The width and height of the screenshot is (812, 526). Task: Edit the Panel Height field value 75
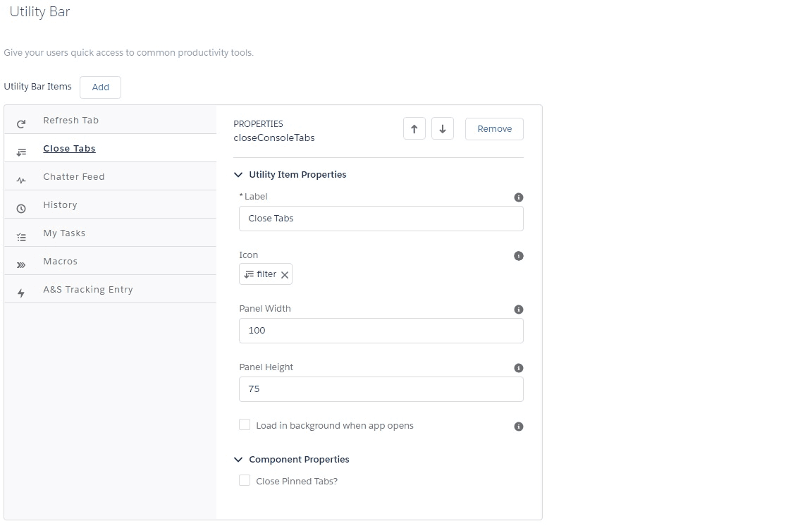tap(381, 389)
